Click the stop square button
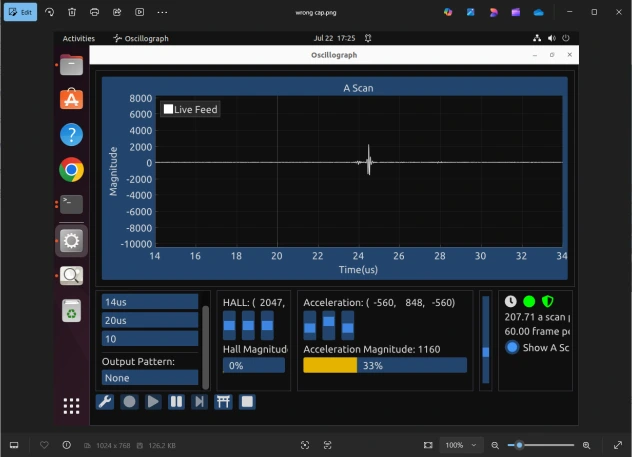The width and height of the screenshot is (632, 457). [247, 402]
